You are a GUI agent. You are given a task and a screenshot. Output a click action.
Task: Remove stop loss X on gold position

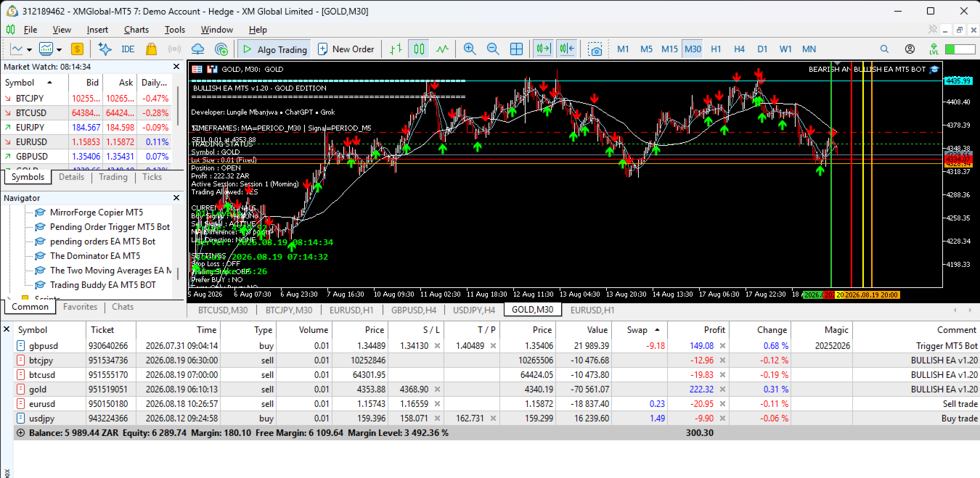(x=437, y=390)
